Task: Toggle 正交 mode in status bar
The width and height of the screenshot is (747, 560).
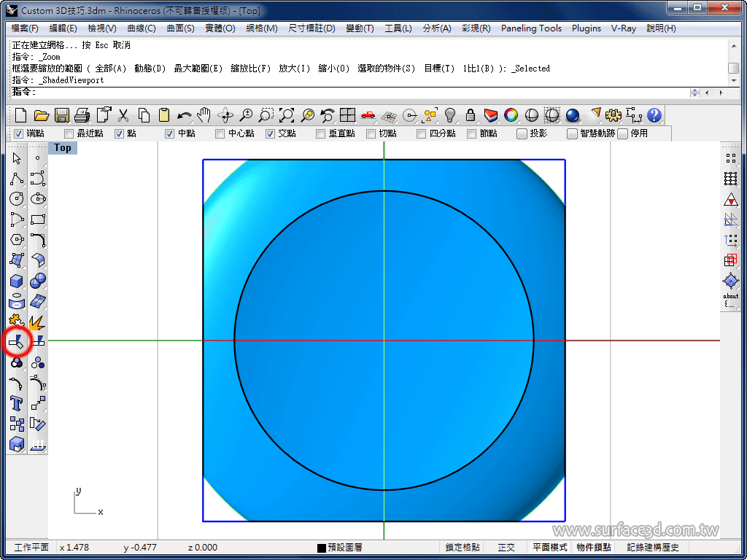Action: click(x=506, y=548)
